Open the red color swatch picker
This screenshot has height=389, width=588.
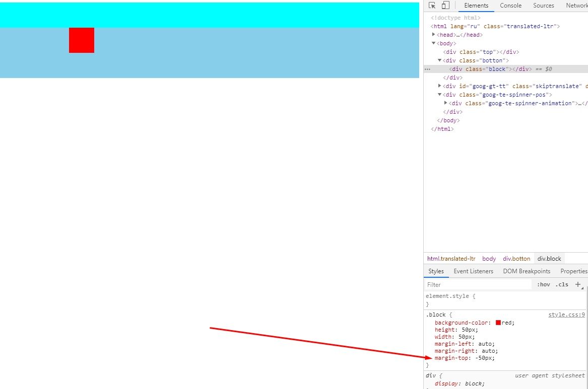(498, 323)
